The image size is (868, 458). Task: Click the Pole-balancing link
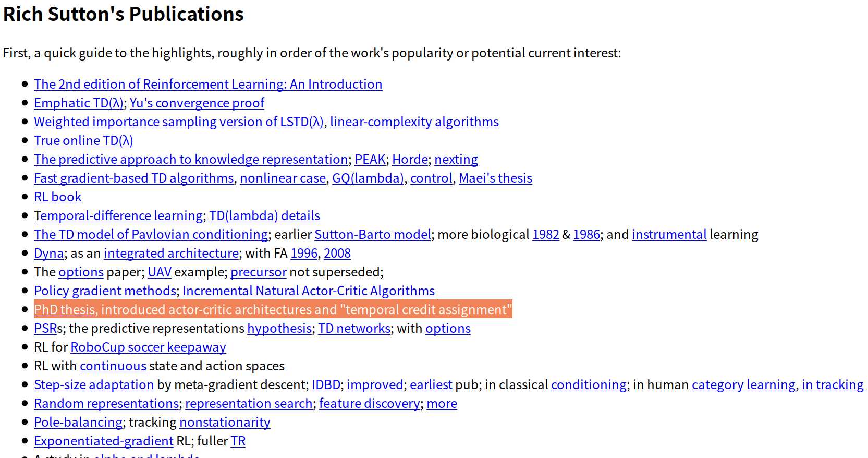[78, 423]
